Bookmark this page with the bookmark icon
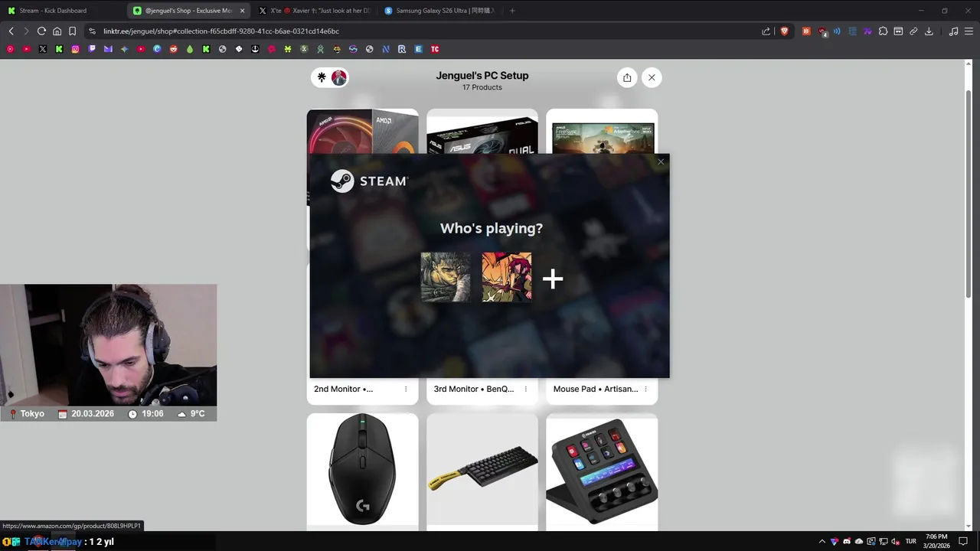Image resolution: width=980 pixels, height=551 pixels. tap(72, 31)
